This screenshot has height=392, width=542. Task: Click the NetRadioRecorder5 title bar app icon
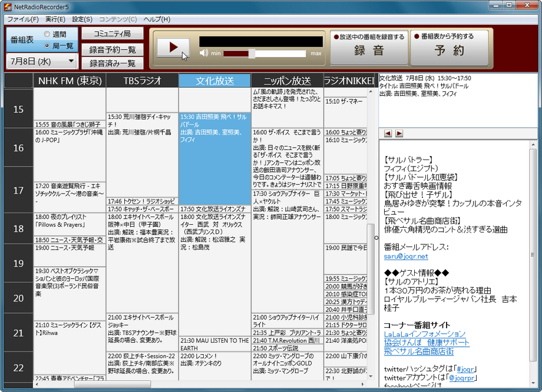(7, 6)
